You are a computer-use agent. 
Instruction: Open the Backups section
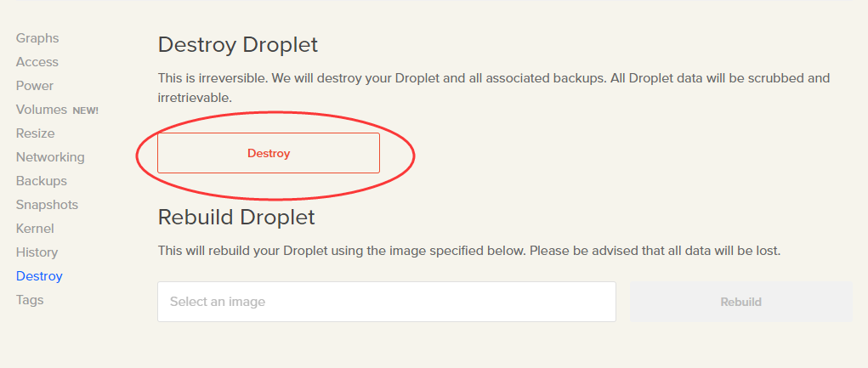42,181
